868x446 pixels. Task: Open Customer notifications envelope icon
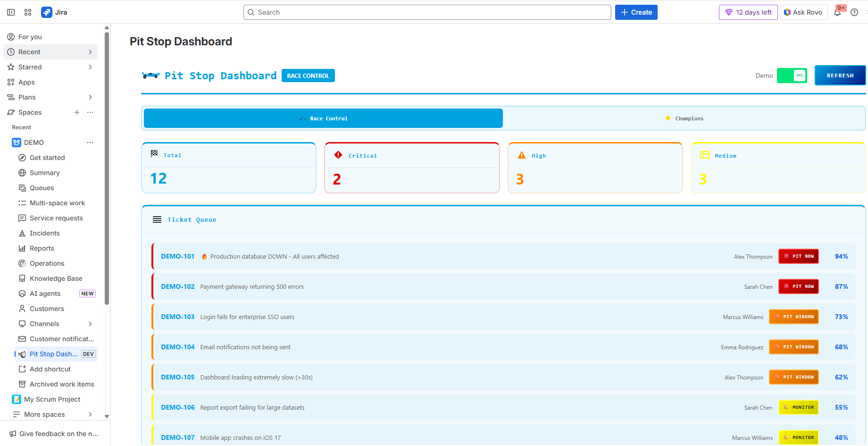pos(22,339)
